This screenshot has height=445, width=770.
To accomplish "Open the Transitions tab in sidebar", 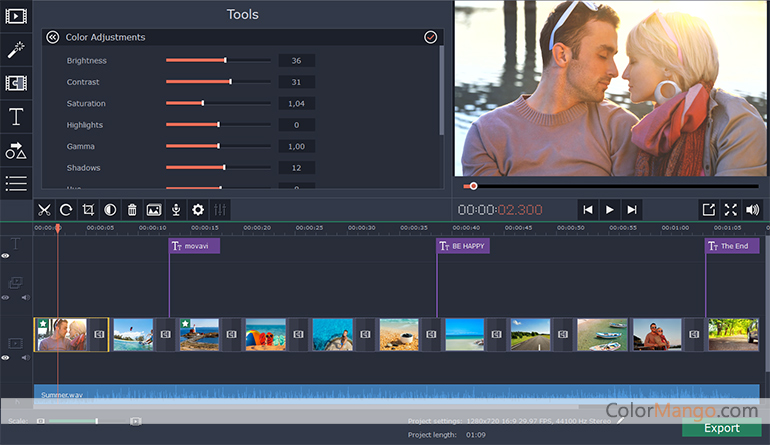I will (16, 83).
